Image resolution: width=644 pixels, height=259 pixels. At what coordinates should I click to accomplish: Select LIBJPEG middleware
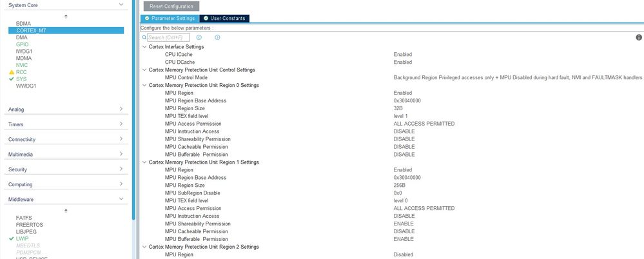tap(26, 231)
